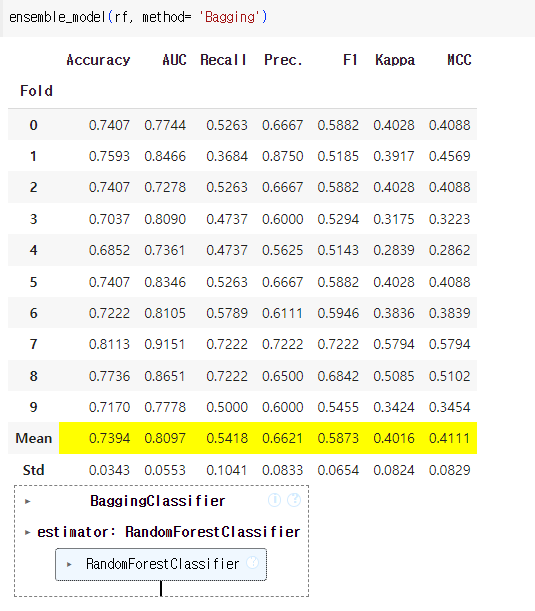Click Fold 6 Recall value 0.5789
Image resolution: width=535 pixels, height=611 pixels.
tap(227, 313)
